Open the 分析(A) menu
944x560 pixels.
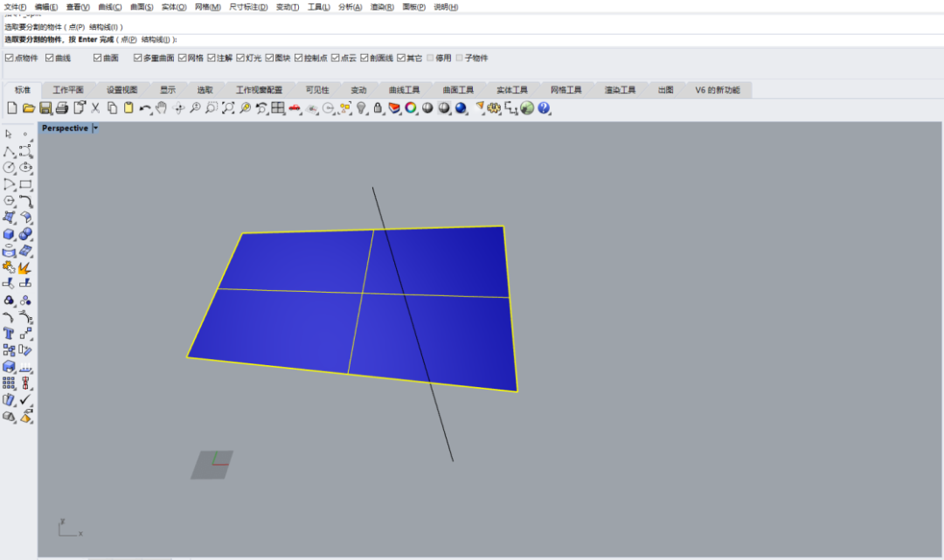coord(350,7)
